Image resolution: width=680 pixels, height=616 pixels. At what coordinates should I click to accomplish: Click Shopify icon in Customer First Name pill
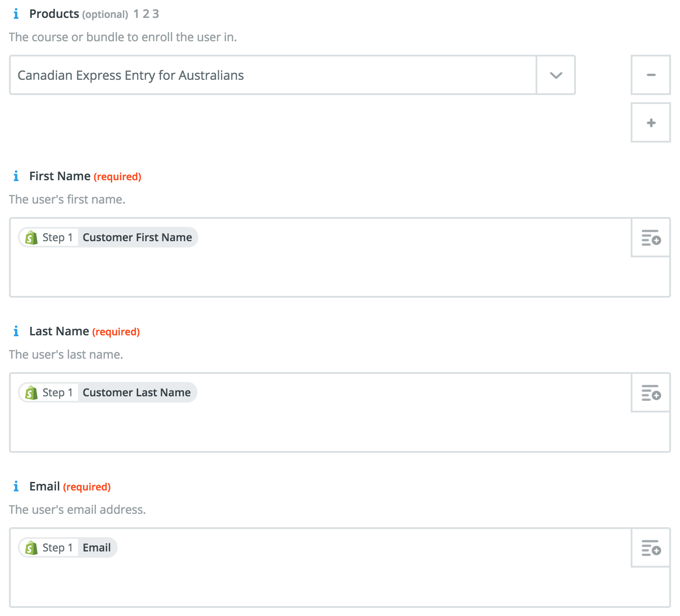31,237
